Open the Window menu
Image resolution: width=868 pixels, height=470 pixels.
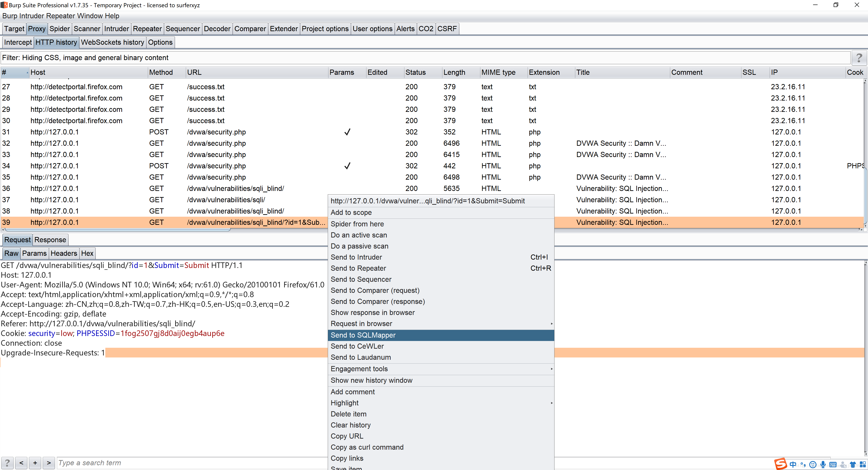[x=90, y=16]
